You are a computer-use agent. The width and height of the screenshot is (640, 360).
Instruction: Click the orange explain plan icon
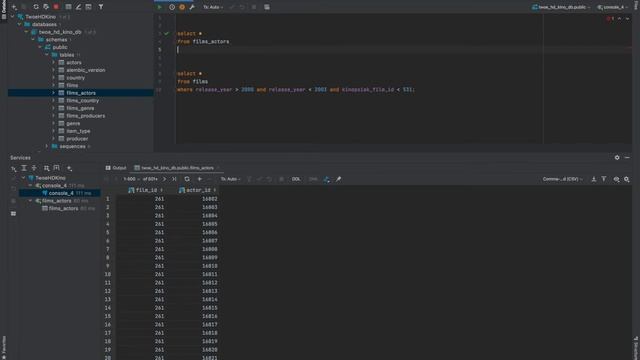click(x=182, y=7)
